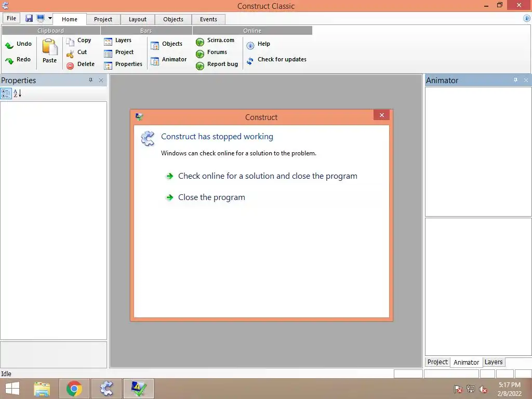
Task: Open the quick access toolbar dropdown arrow
Action: pyautogui.click(x=50, y=18)
